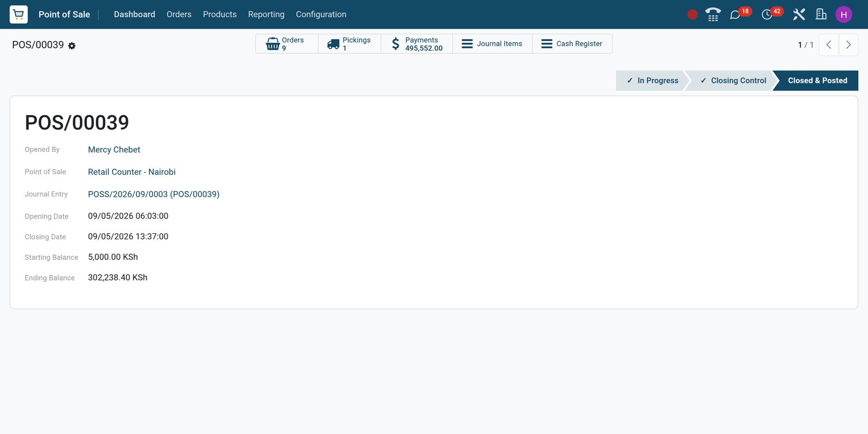
Task: Open the Products menu
Action: tap(220, 15)
